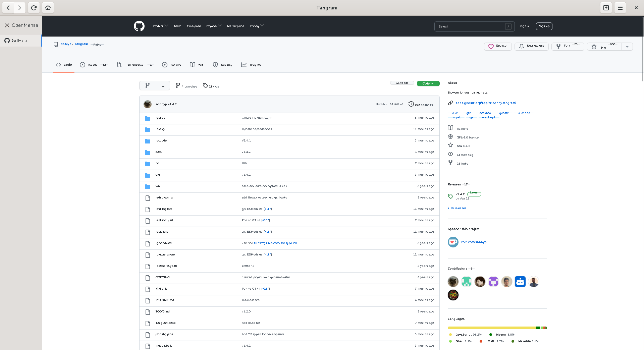644x350 pixels.
Task: Click the Sign up button
Action: click(x=544, y=26)
